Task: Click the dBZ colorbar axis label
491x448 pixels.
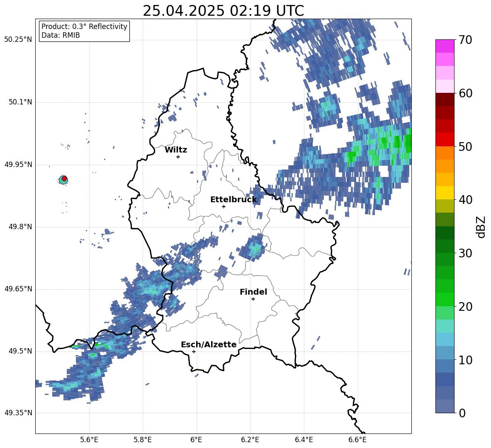Action: click(481, 227)
